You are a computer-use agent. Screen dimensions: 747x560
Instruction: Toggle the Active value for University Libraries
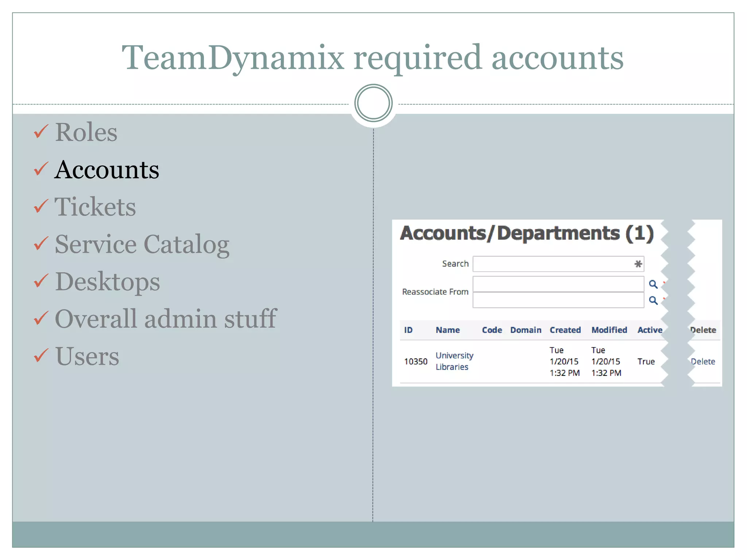[x=646, y=361]
